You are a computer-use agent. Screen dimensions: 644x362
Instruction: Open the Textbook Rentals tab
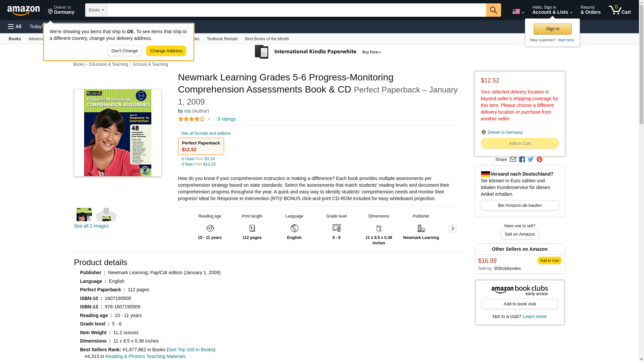[222, 39]
